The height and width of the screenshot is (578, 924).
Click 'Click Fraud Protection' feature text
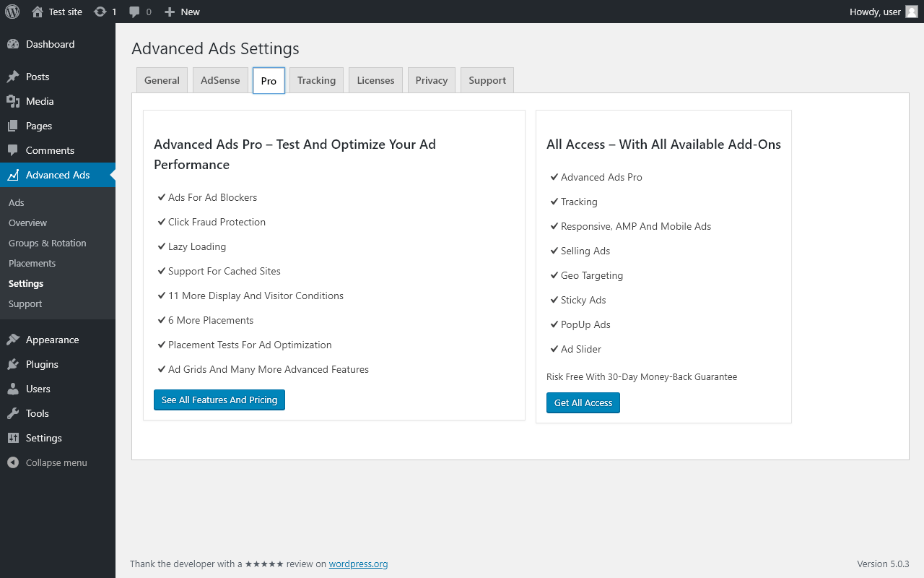(x=217, y=222)
